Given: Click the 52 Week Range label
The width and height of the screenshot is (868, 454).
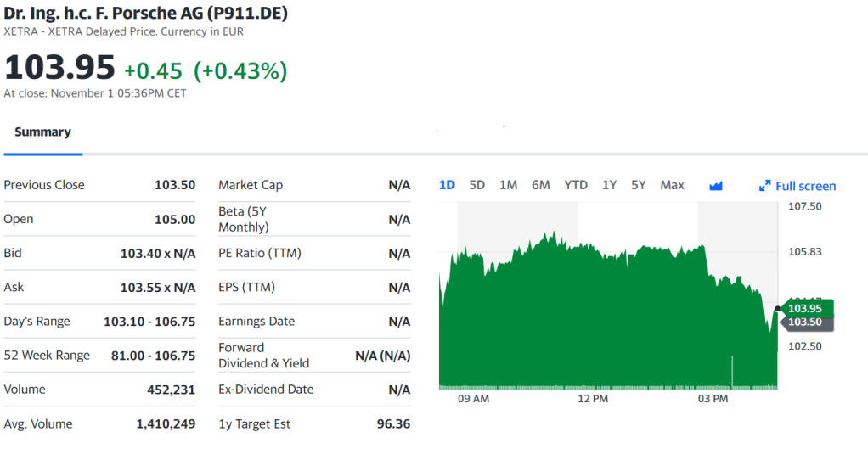Looking at the screenshot, I should coord(47,356).
